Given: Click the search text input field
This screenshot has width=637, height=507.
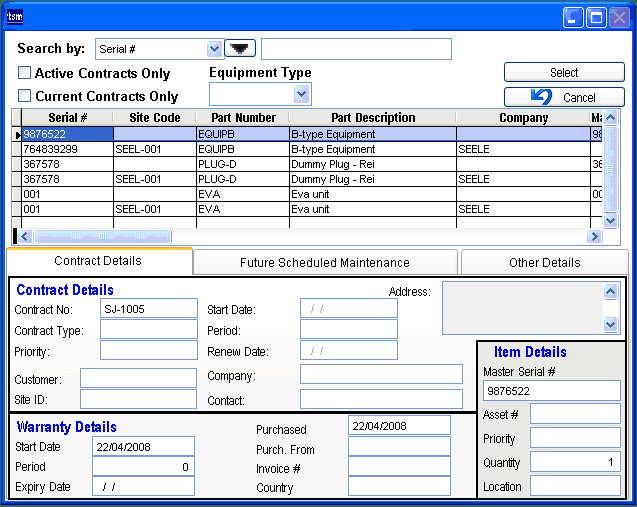Looking at the screenshot, I should point(356,49).
